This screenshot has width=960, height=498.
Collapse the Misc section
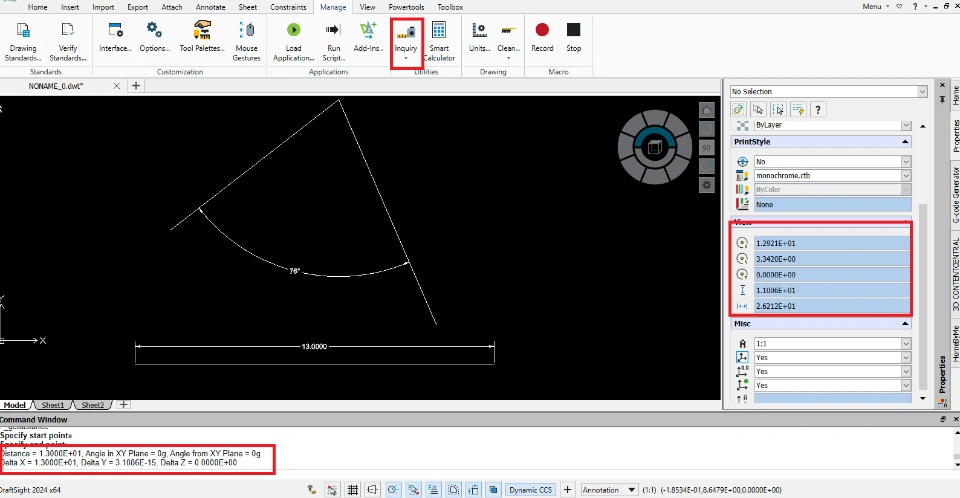coord(905,323)
